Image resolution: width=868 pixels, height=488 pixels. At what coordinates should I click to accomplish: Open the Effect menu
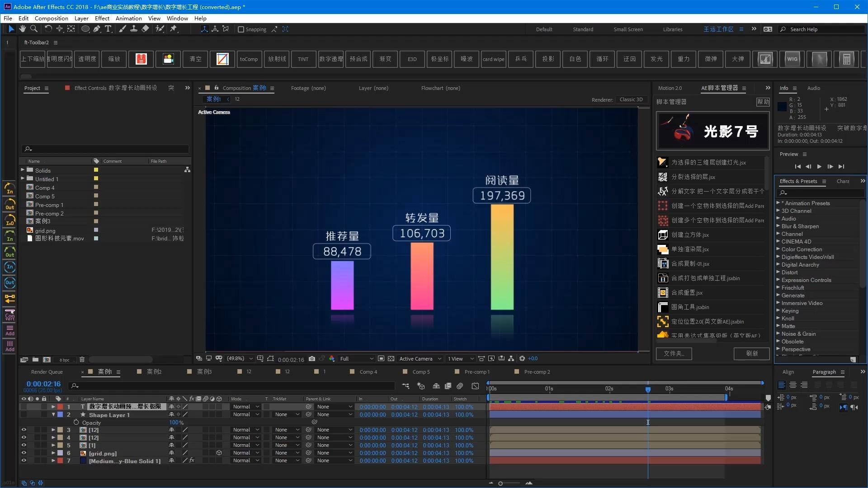102,19
